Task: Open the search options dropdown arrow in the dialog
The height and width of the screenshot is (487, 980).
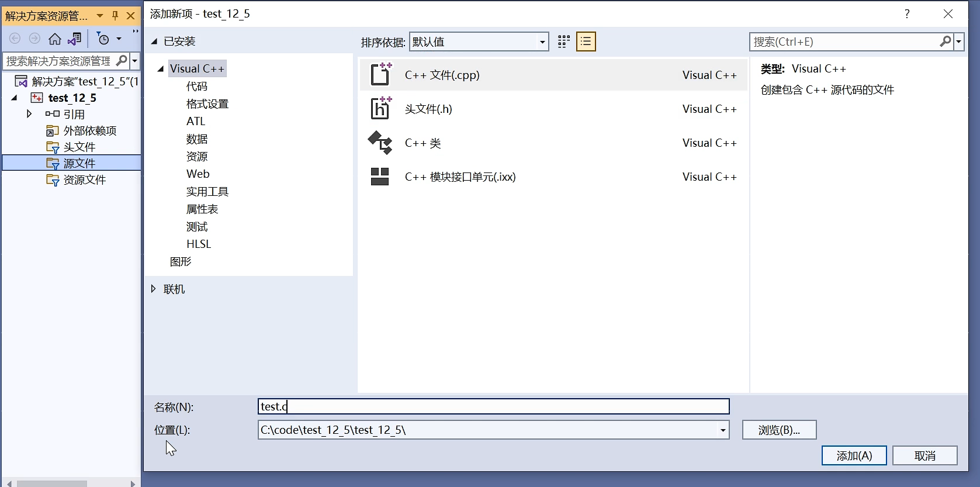Action: pos(958,42)
